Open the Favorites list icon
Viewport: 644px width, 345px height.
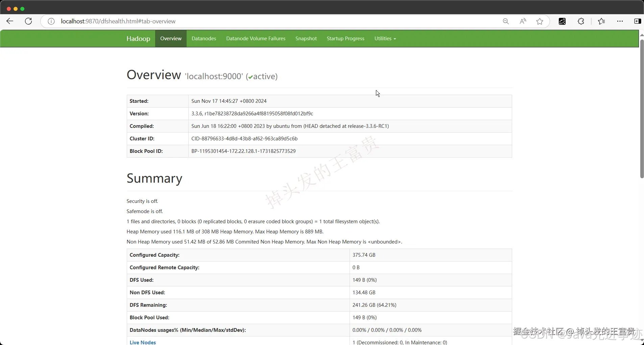tap(601, 21)
